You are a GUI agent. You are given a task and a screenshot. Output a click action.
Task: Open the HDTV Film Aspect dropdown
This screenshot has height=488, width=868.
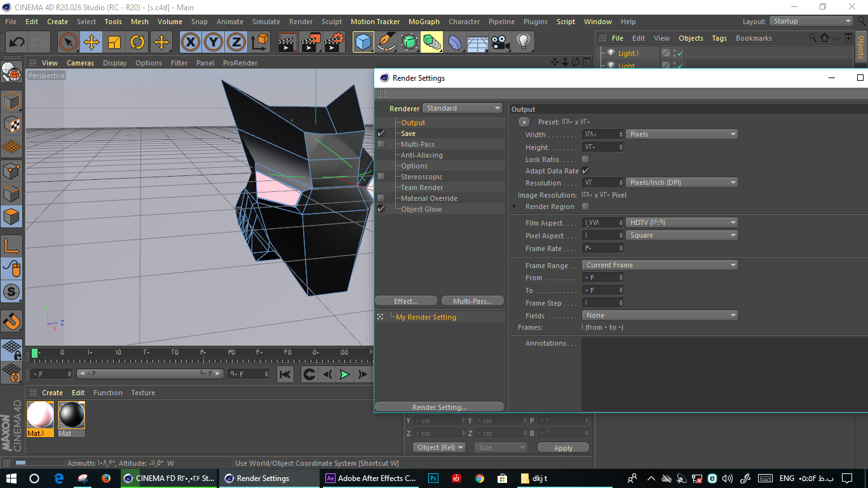click(682, 222)
